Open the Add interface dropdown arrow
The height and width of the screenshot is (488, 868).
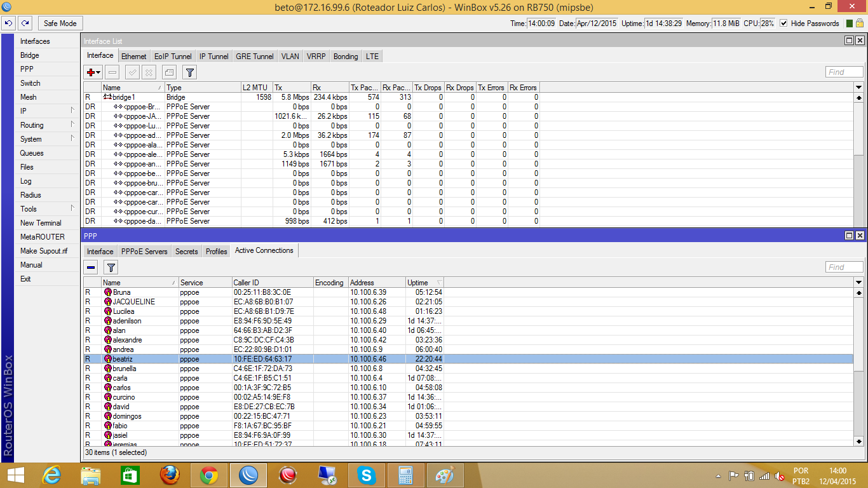[98, 72]
